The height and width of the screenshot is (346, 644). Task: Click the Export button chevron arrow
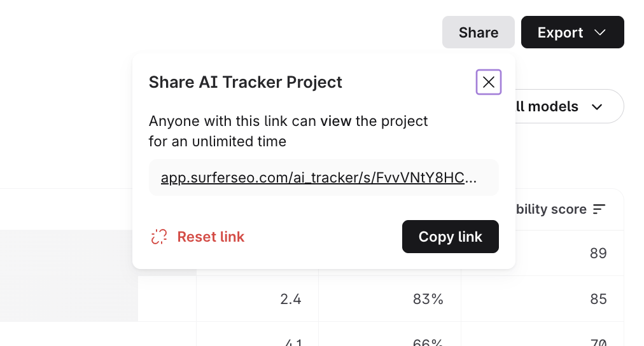(x=599, y=32)
